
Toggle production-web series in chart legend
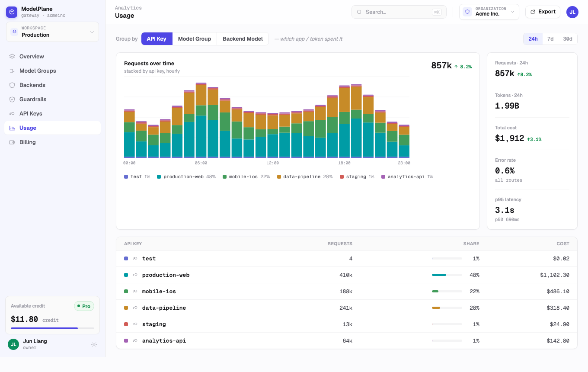pyautogui.click(x=186, y=176)
